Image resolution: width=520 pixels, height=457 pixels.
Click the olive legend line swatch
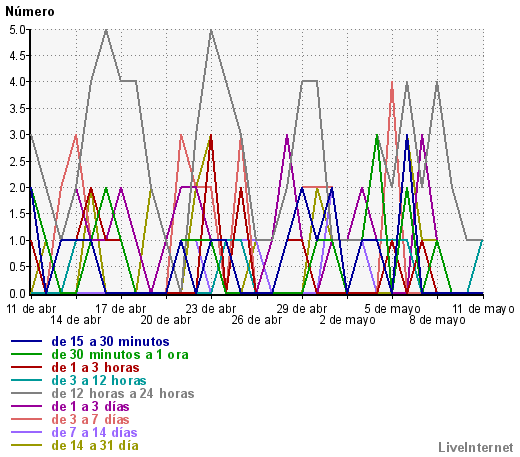26,445
